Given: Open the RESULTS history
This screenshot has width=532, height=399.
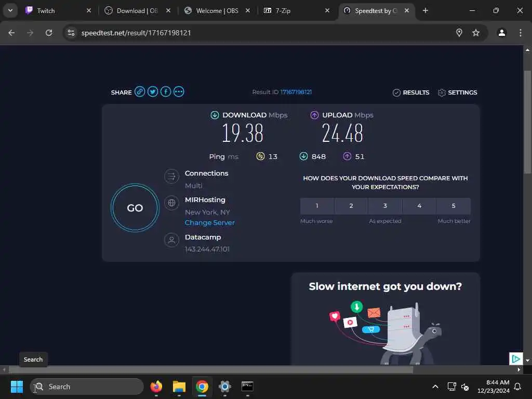Looking at the screenshot, I should pos(411,92).
